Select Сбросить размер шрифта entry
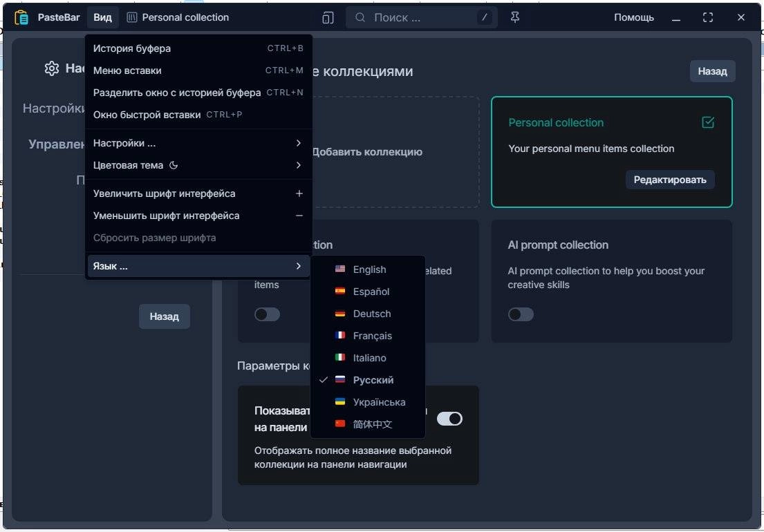 tap(198, 238)
